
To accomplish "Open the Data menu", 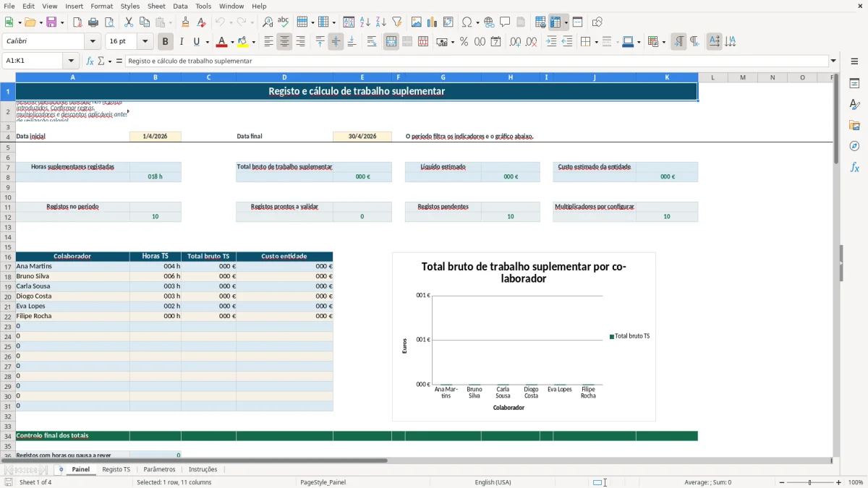I will click(180, 6).
